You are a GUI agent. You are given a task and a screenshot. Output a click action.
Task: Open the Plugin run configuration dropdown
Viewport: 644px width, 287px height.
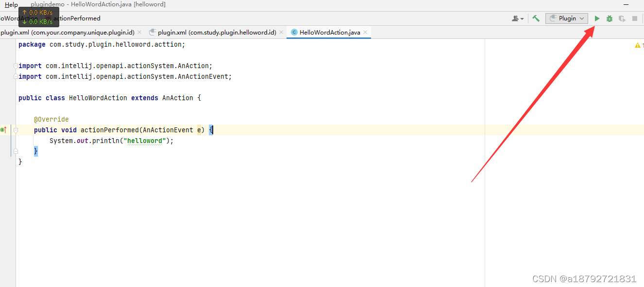[567, 18]
